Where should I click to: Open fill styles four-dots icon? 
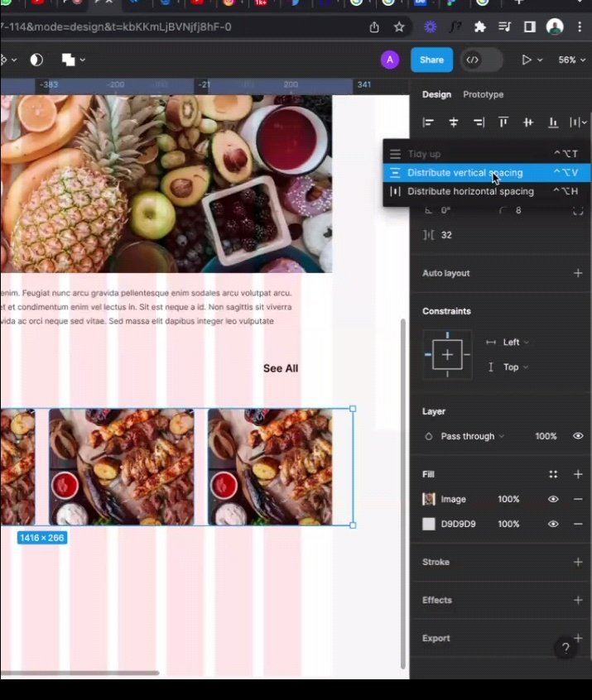pos(553,475)
